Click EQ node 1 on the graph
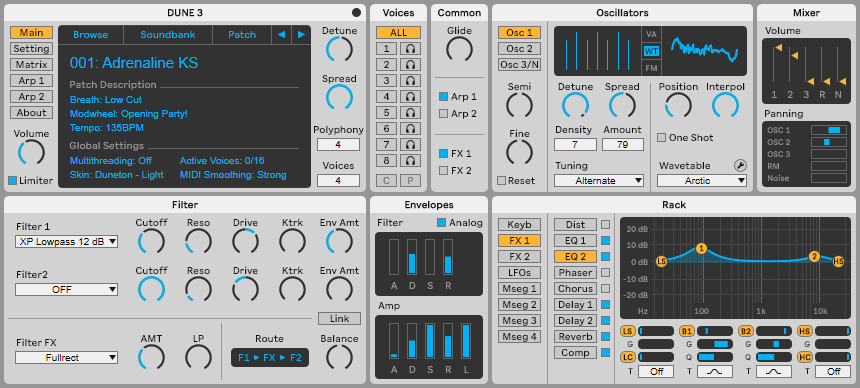Screen dimensions: 860x388 click(x=701, y=249)
